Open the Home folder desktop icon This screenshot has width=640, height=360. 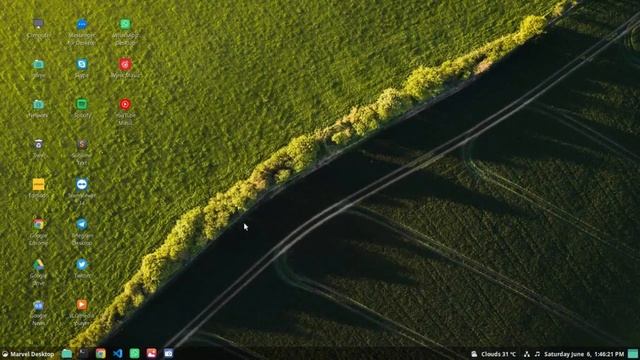click(38, 64)
